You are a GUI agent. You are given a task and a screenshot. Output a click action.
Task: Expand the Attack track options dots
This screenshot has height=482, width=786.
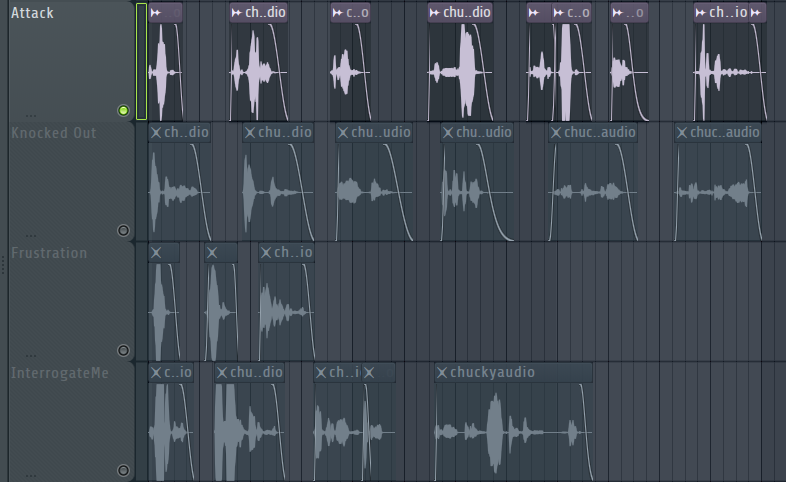tap(31, 116)
